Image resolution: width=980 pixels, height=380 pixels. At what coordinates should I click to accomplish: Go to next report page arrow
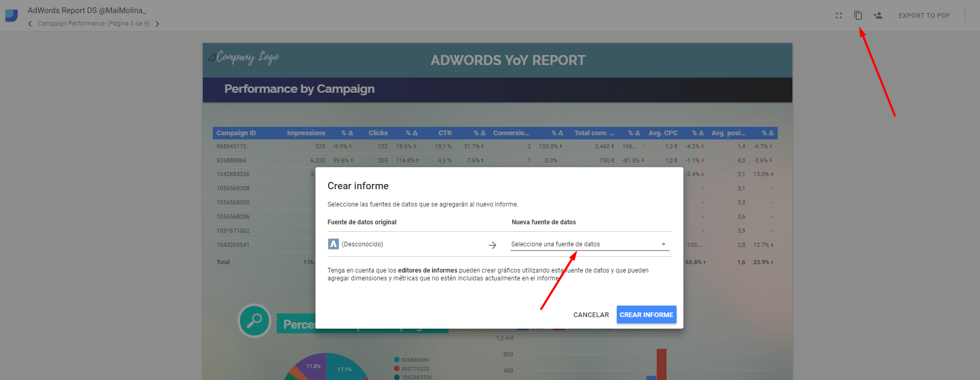pos(157,24)
